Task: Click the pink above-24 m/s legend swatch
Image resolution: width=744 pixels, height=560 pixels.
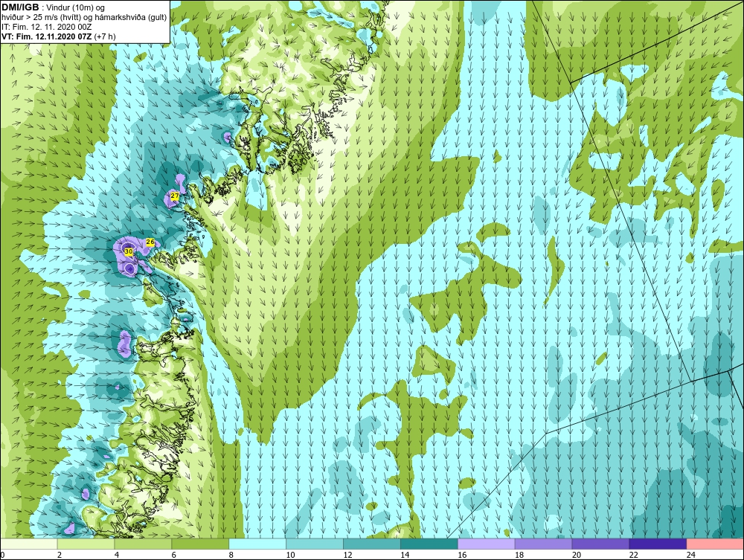Action: (x=715, y=544)
